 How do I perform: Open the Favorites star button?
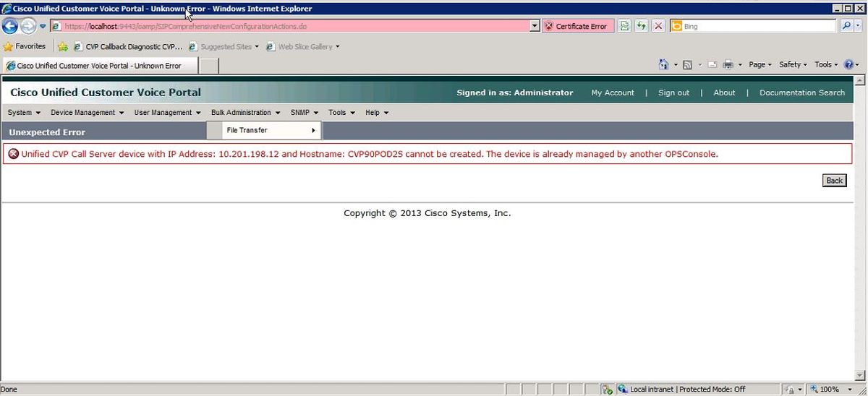[25, 46]
